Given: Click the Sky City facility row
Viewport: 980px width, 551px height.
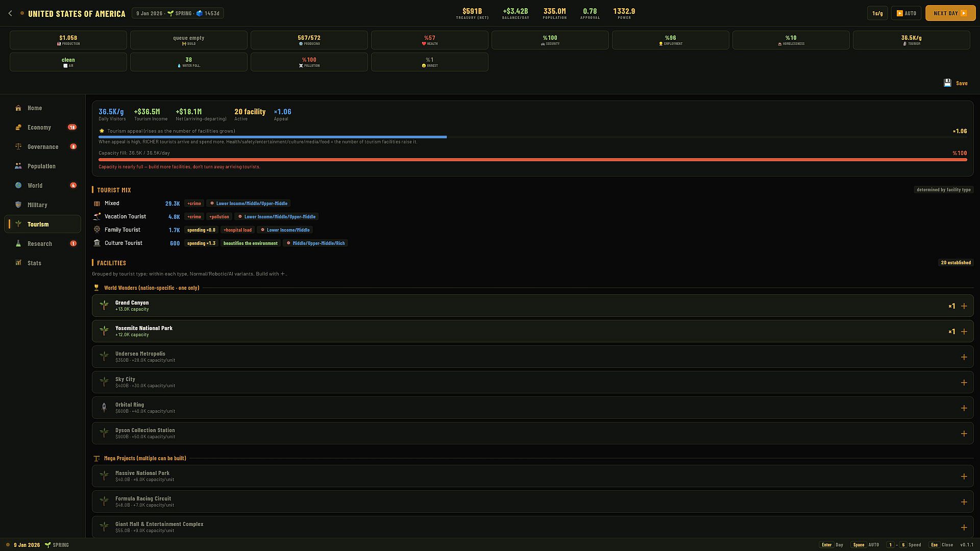Looking at the screenshot, I should 533,382.
